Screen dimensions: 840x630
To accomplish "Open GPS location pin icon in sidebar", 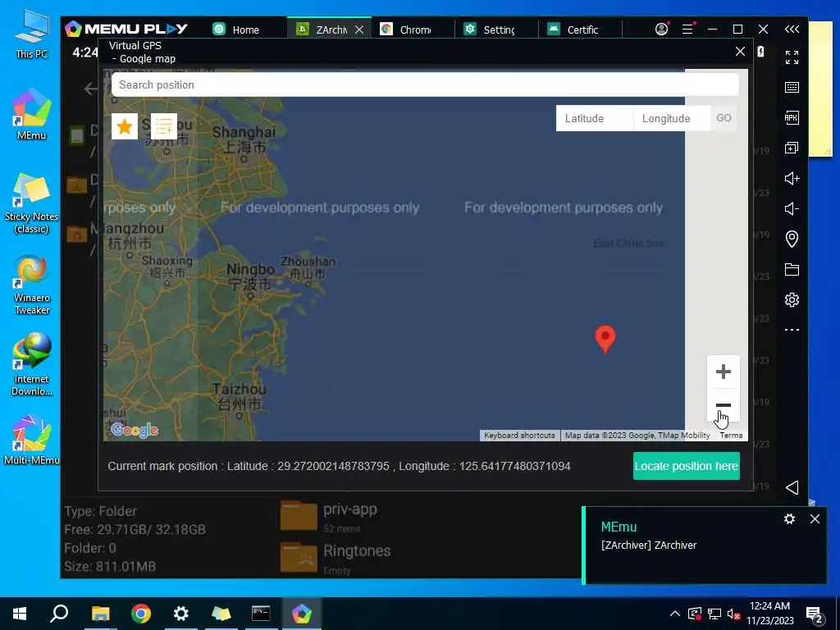I will pyautogui.click(x=792, y=239).
